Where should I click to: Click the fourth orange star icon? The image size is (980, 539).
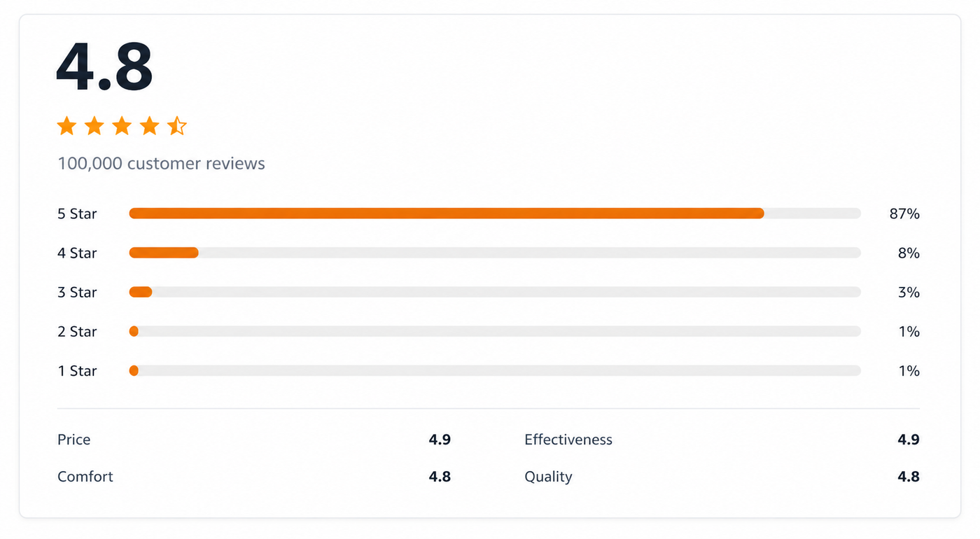click(149, 126)
